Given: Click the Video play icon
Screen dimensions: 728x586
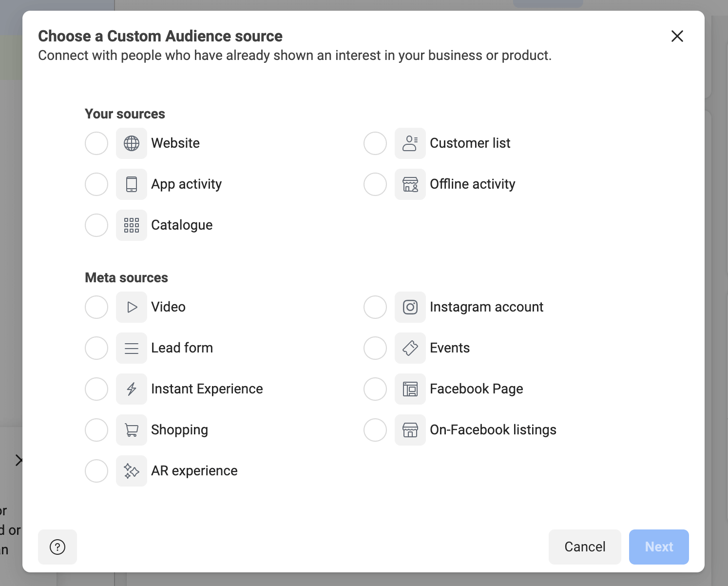Looking at the screenshot, I should point(131,307).
